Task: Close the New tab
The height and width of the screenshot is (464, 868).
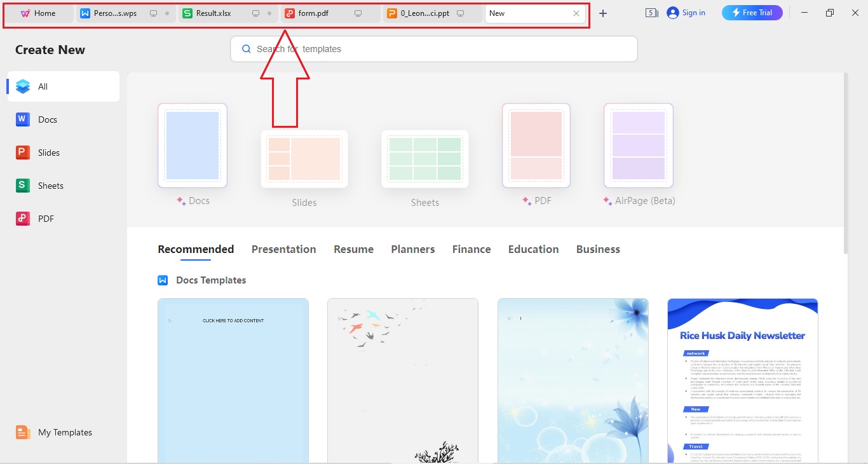Action: coord(576,13)
